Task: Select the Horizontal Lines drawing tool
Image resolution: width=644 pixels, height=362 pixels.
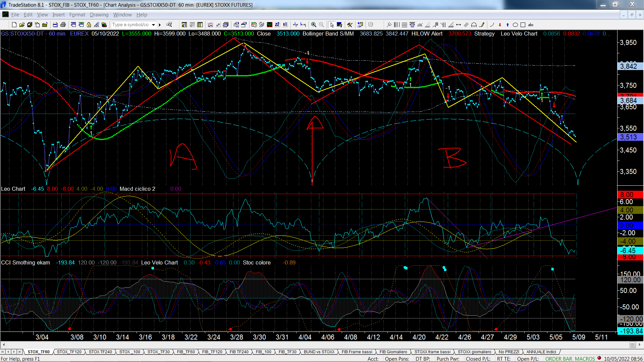Action: (x=405, y=24)
